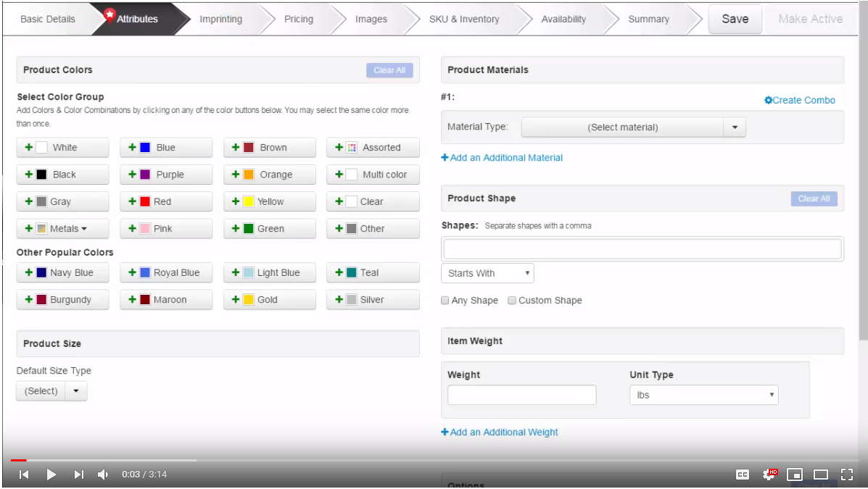Click the yellow swatch in Yellow button

(x=249, y=201)
